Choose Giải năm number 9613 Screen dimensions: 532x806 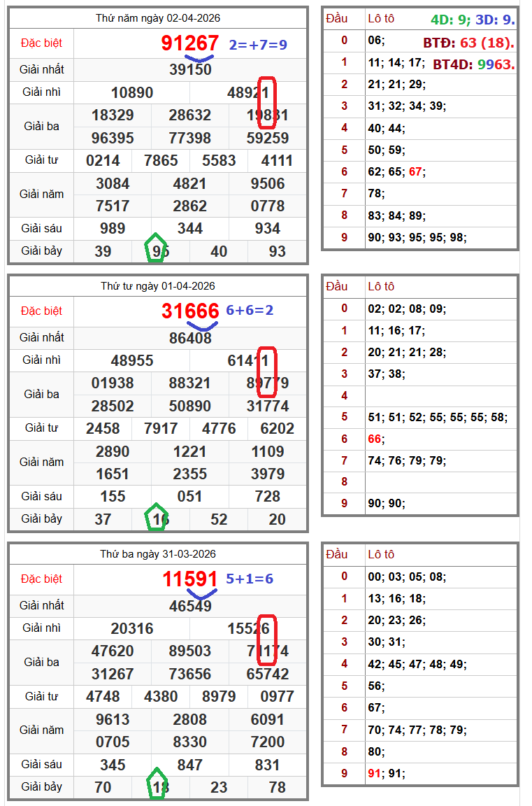(113, 720)
